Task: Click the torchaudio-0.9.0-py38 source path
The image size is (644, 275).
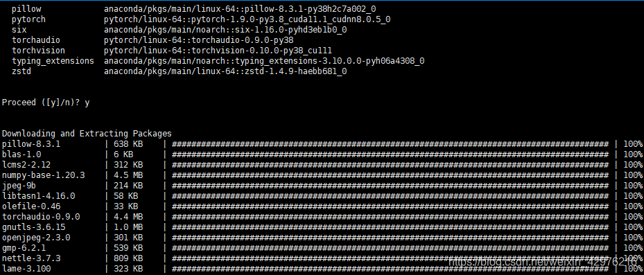Action: click(x=199, y=39)
